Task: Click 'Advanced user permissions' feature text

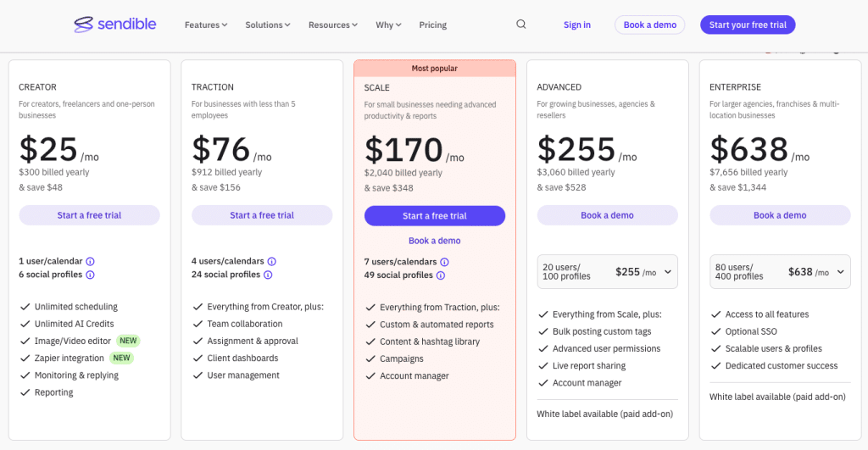Action: [606, 348]
